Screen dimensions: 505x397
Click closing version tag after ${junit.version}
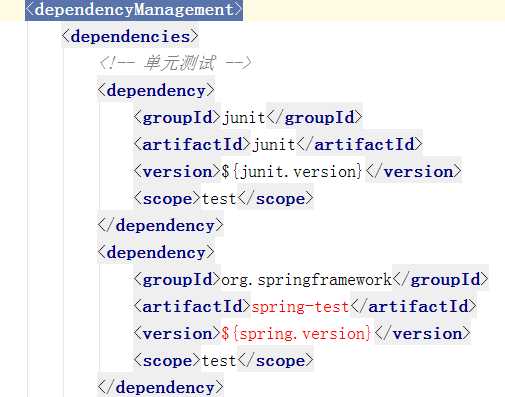pyautogui.click(x=414, y=172)
